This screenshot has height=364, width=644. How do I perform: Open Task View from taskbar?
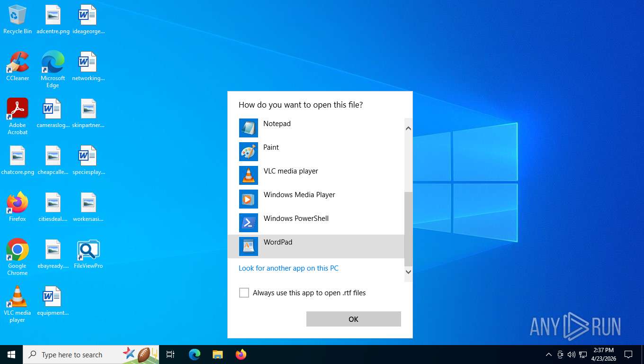(170, 355)
